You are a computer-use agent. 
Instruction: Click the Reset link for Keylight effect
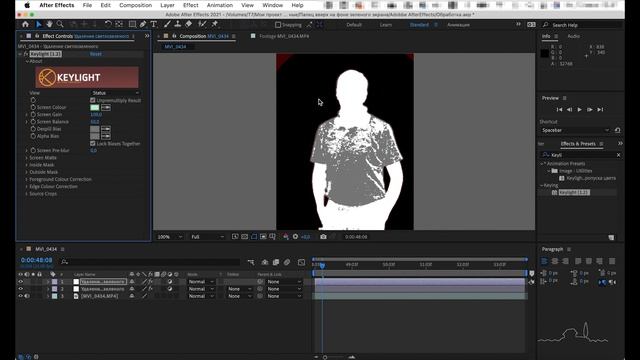96,54
